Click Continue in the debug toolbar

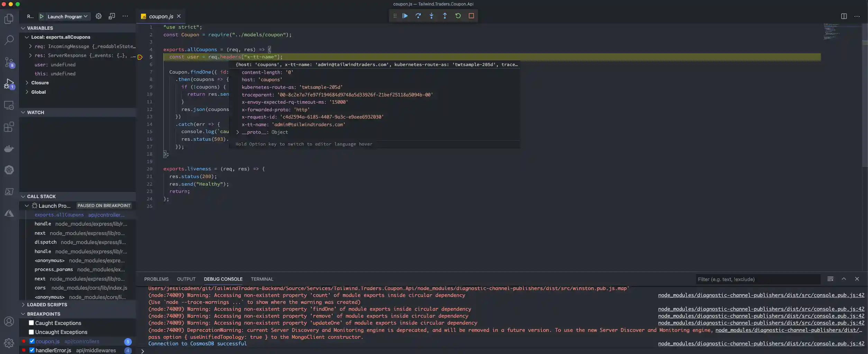[405, 16]
